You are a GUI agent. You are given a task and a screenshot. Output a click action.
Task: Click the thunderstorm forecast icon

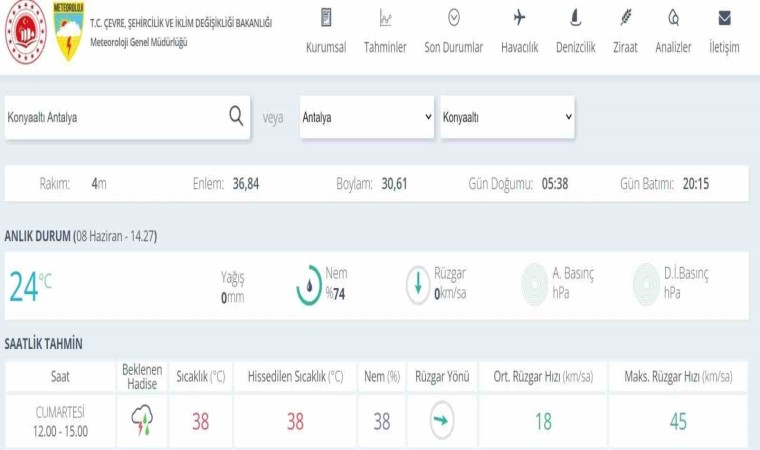142,422
